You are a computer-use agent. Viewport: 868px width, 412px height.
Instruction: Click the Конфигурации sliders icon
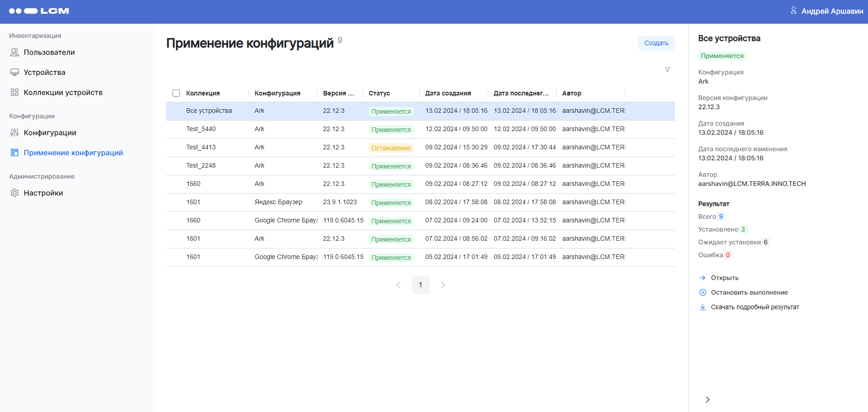[x=15, y=133]
